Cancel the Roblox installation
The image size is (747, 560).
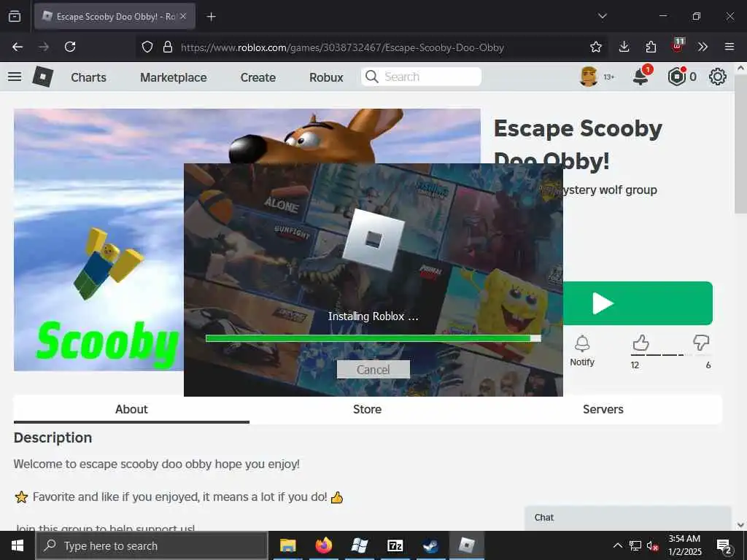click(373, 370)
